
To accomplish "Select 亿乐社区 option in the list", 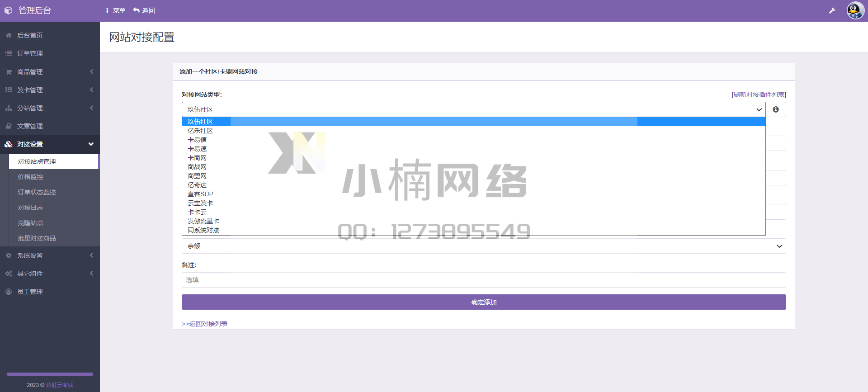I will 473,131.
